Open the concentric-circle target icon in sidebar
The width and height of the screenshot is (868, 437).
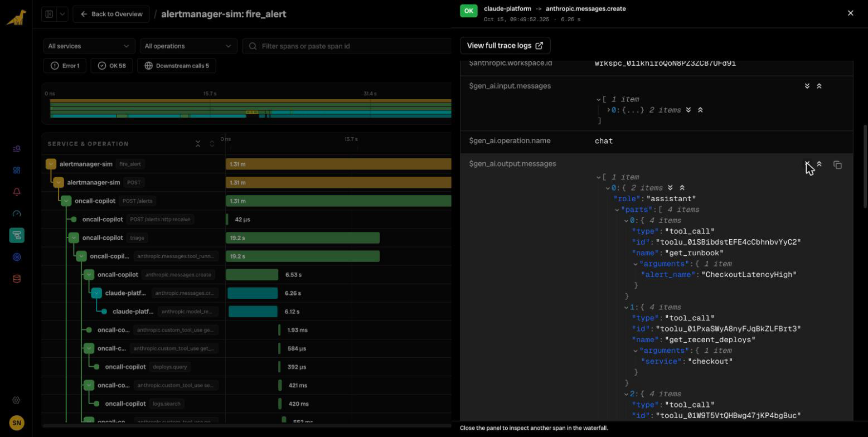coord(17,258)
